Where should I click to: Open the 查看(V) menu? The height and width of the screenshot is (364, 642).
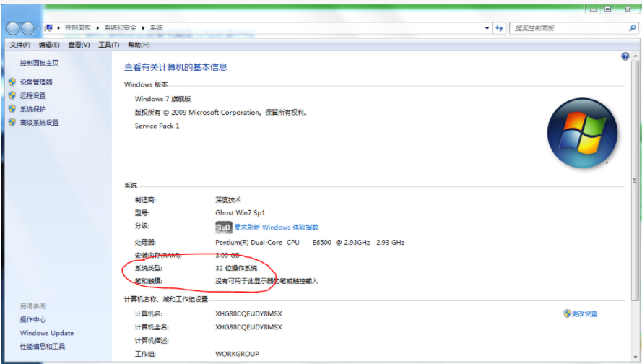click(79, 45)
